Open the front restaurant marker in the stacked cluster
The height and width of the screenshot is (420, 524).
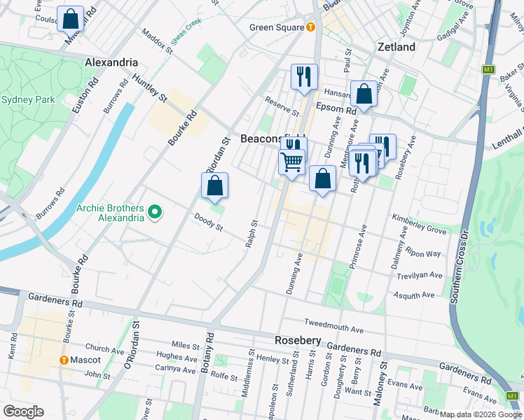[x=362, y=164]
